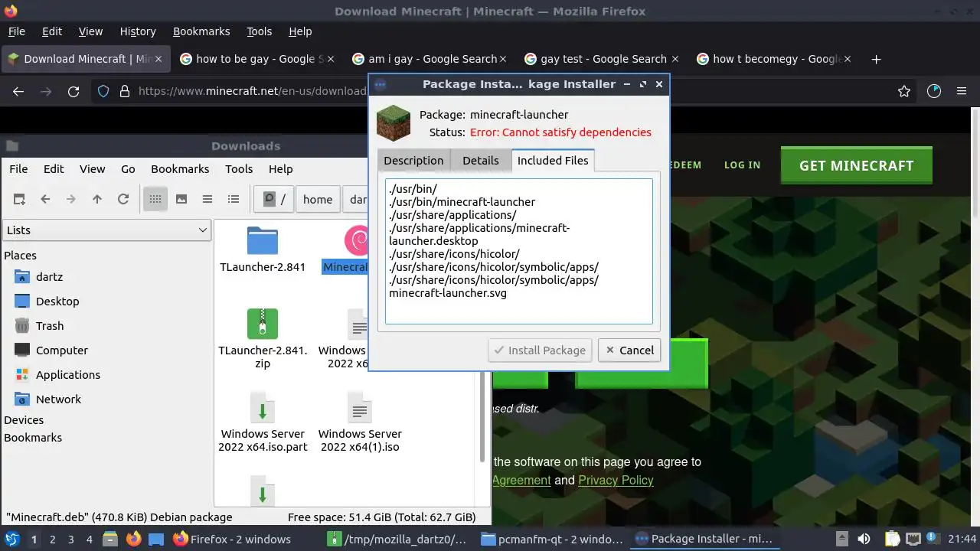Click LOG IN link on Minecraft site
Screen dimensions: 980x551
(742, 165)
